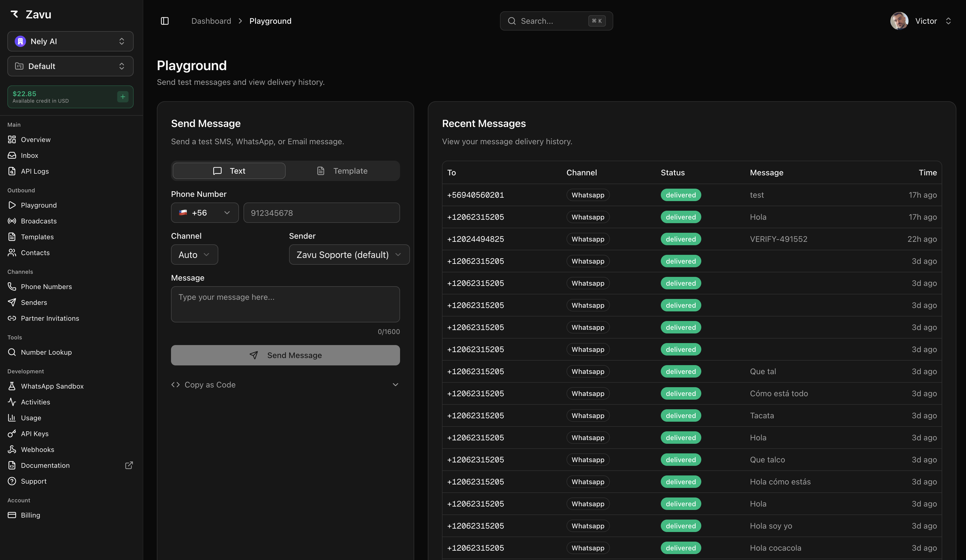Image resolution: width=966 pixels, height=560 pixels.
Task: Open Partner Invitations from sidebar
Action: click(x=50, y=318)
